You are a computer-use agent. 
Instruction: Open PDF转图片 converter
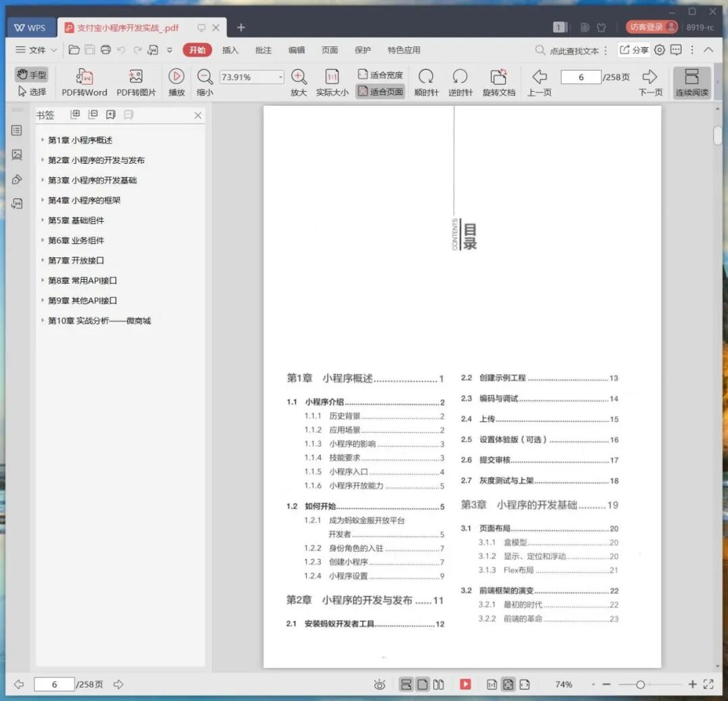136,83
